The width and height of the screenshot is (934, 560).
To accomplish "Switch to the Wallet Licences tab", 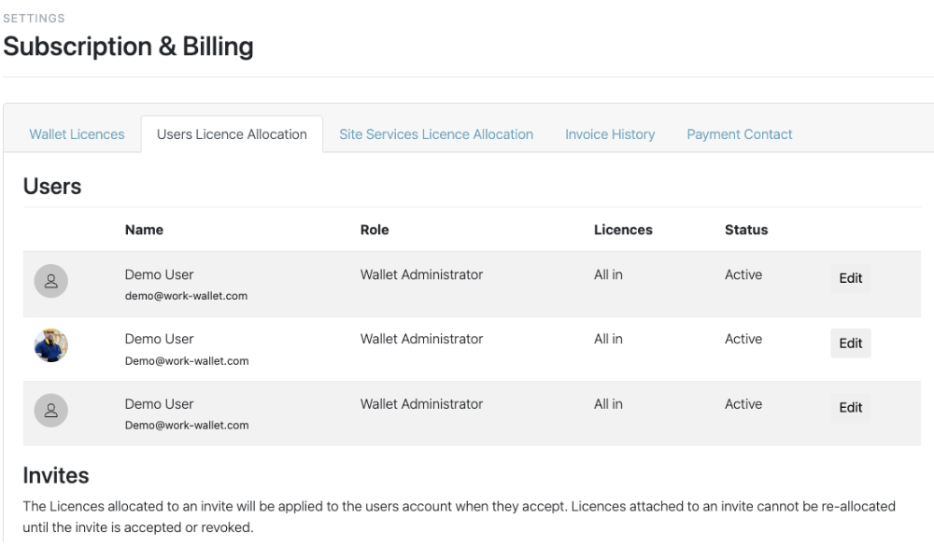I will click(77, 133).
